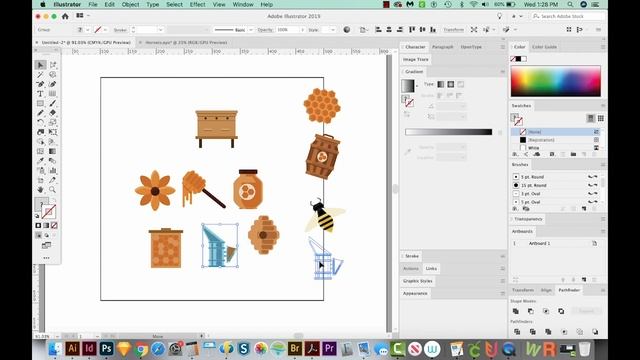Open the Appearance panel
The image size is (640, 360).
point(415,293)
